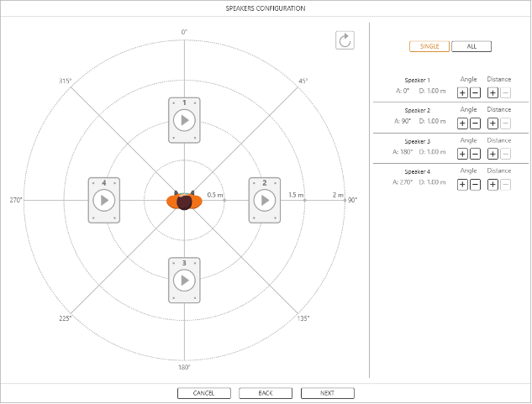Play test sound on speaker 4

pos(104,200)
